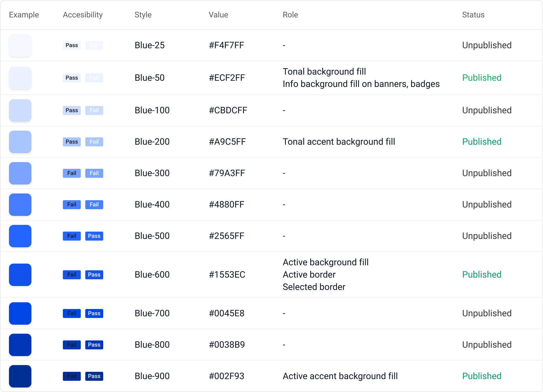Viewport: 543px width, 392px height.
Task: Click Published status for Blue-900
Action: 482,376
